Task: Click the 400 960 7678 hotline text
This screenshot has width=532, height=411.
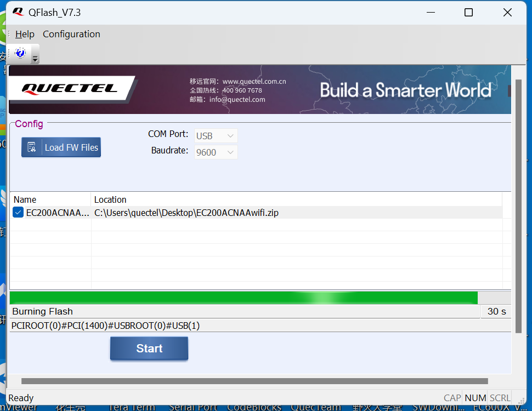Action: pyautogui.click(x=242, y=90)
